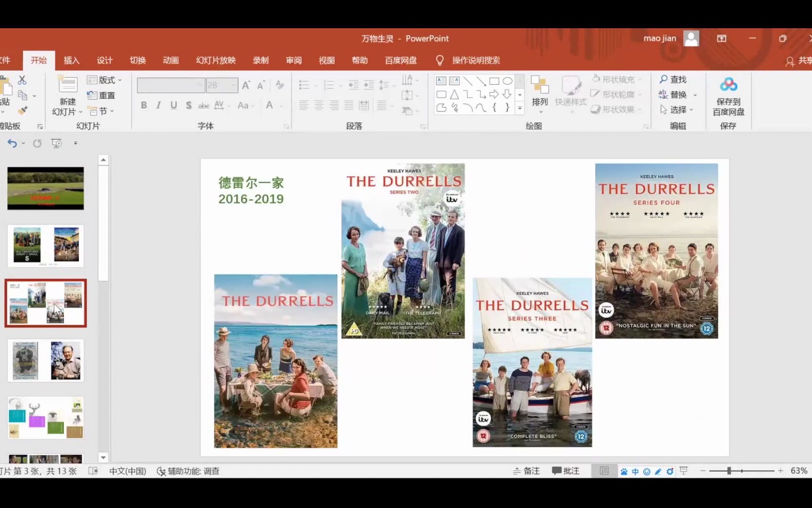Screen dimensions: 812x508
Task: Open the Change Case (Aa) dropdown
Action: point(246,105)
